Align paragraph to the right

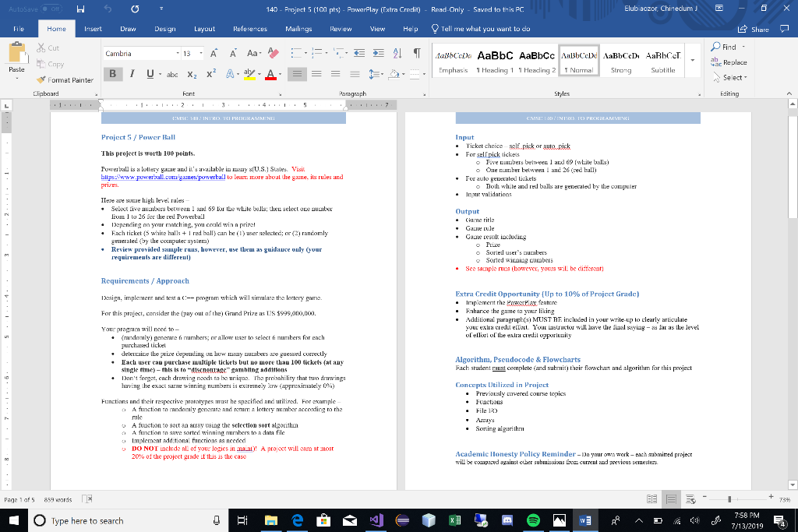335,74
